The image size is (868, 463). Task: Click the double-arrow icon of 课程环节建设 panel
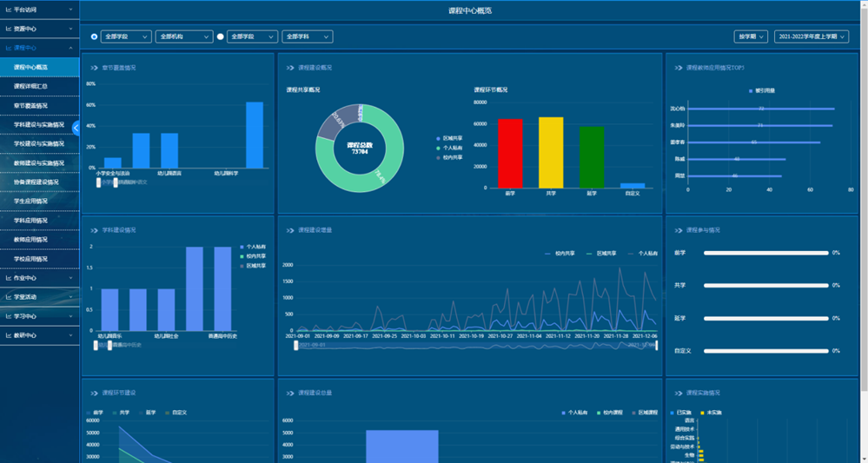[x=94, y=393]
